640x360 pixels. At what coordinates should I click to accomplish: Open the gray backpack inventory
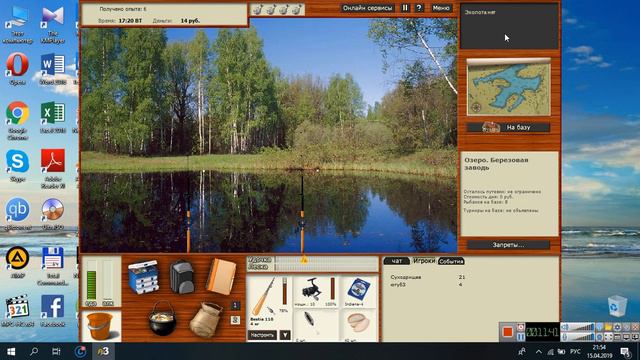[x=182, y=277]
